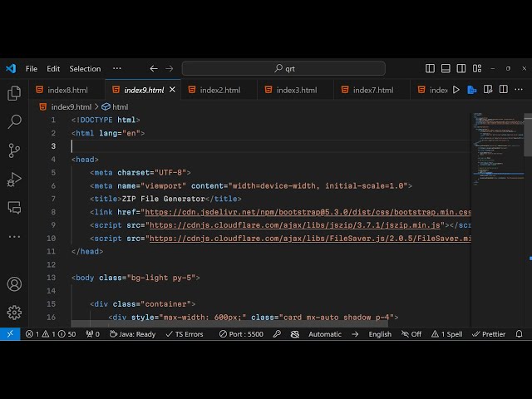Screen dimensions: 532x399
Task: Open Run and Debug view
Action: [x=14, y=179]
